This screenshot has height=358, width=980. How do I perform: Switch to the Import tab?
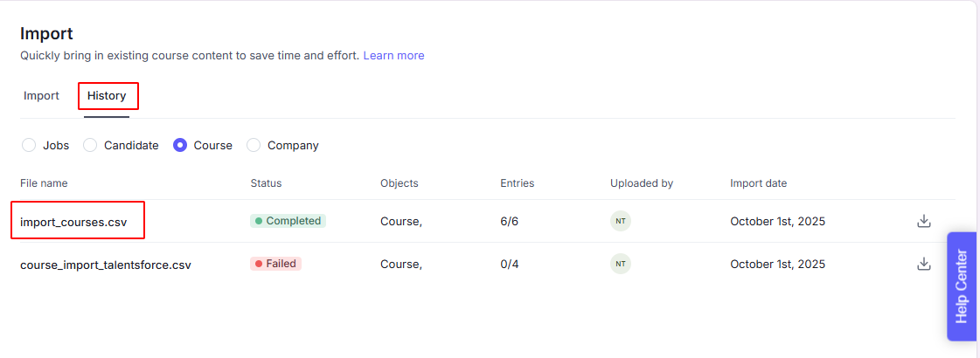[x=41, y=96]
